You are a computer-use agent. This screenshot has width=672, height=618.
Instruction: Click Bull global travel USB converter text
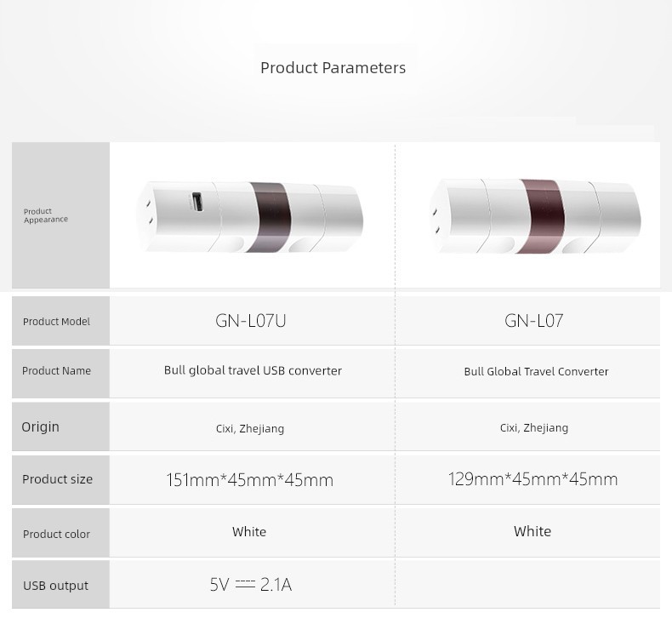point(253,371)
